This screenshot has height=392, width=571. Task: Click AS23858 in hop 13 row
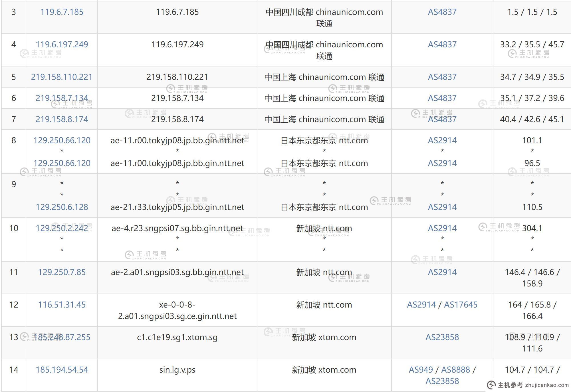point(442,337)
